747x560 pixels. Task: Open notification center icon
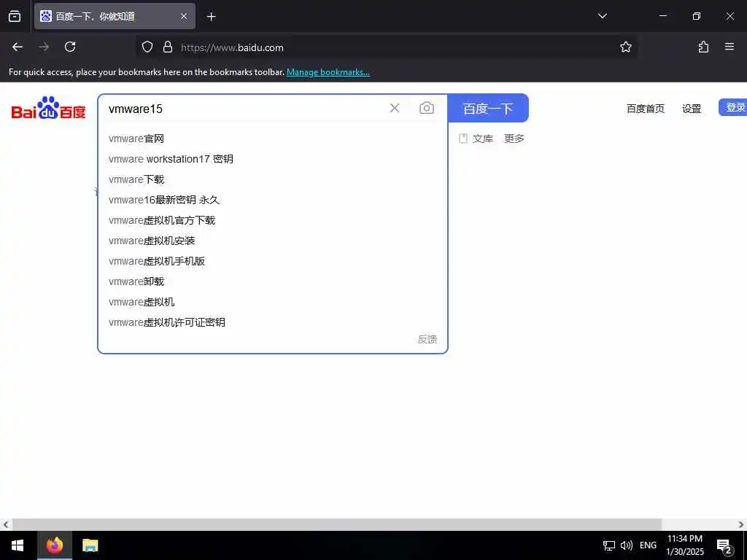724,546
